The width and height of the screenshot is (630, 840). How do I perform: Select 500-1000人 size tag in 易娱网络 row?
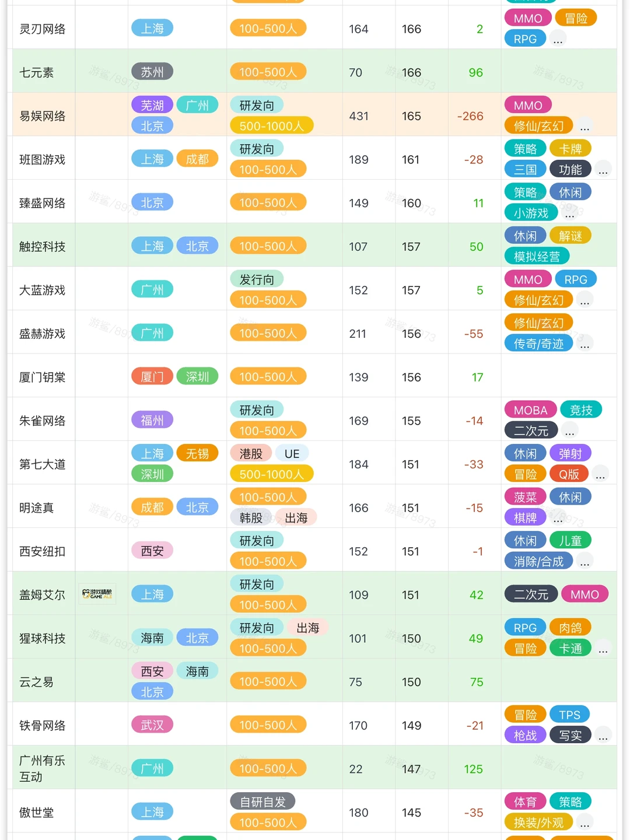(272, 125)
